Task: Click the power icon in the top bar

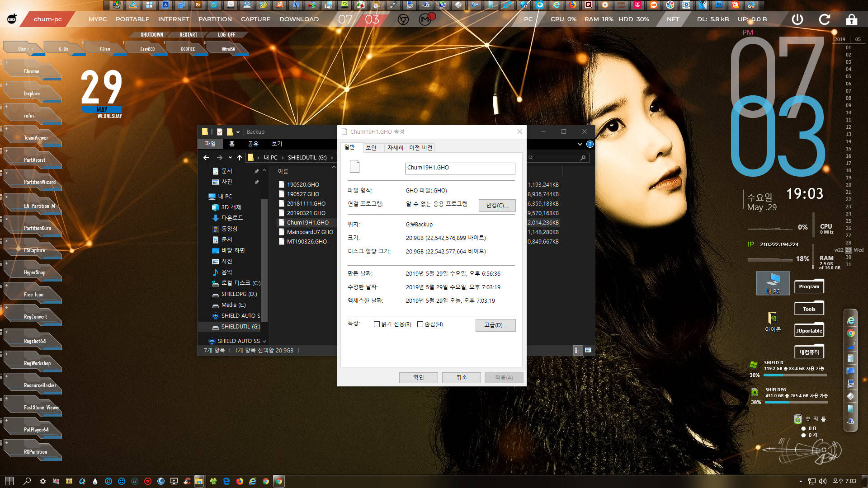Action: (x=797, y=19)
